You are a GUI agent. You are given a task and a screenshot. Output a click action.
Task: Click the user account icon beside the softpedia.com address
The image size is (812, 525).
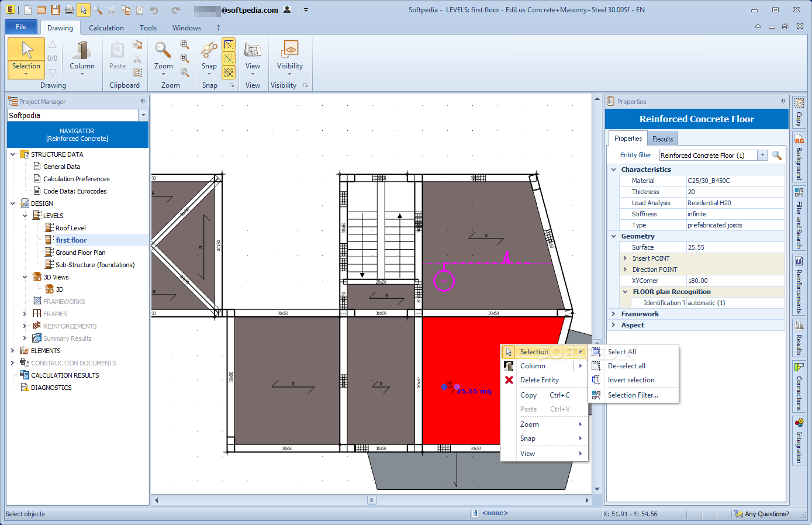(287, 10)
